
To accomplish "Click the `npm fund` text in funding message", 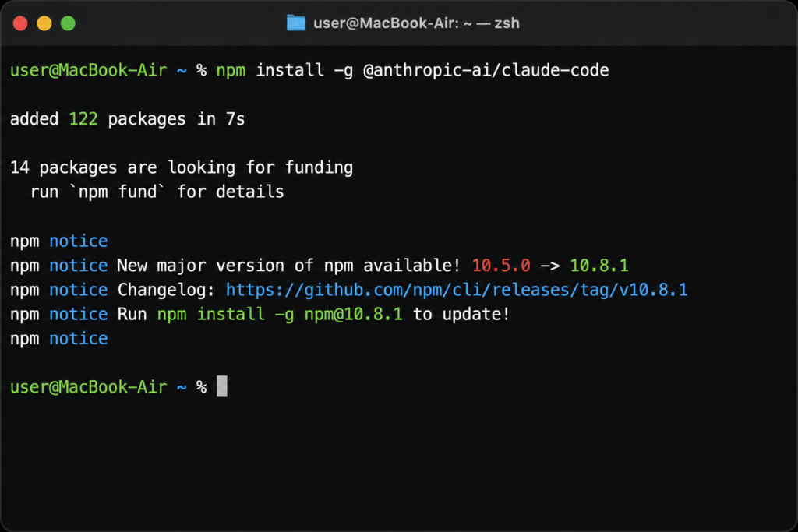I will [117, 192].
